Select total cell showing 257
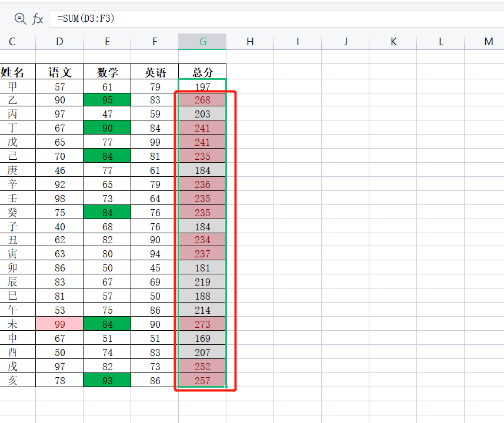The image size is (504, 423). [x=202, y=380]
